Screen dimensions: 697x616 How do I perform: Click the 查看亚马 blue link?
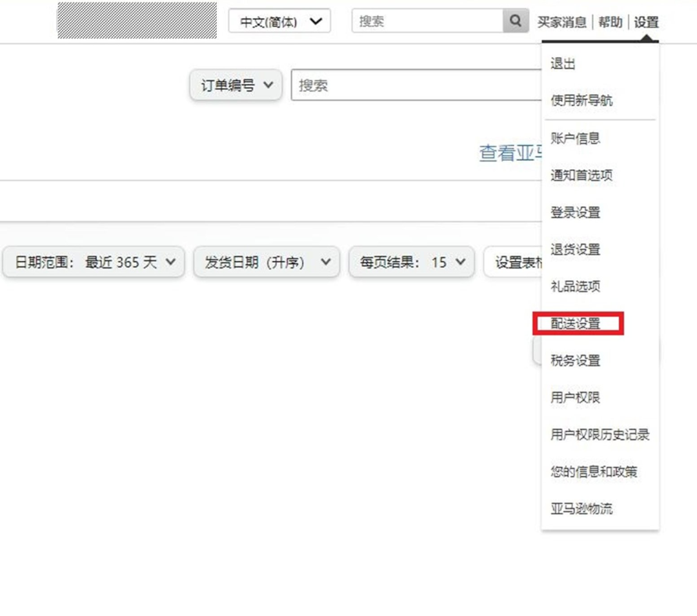510,154
